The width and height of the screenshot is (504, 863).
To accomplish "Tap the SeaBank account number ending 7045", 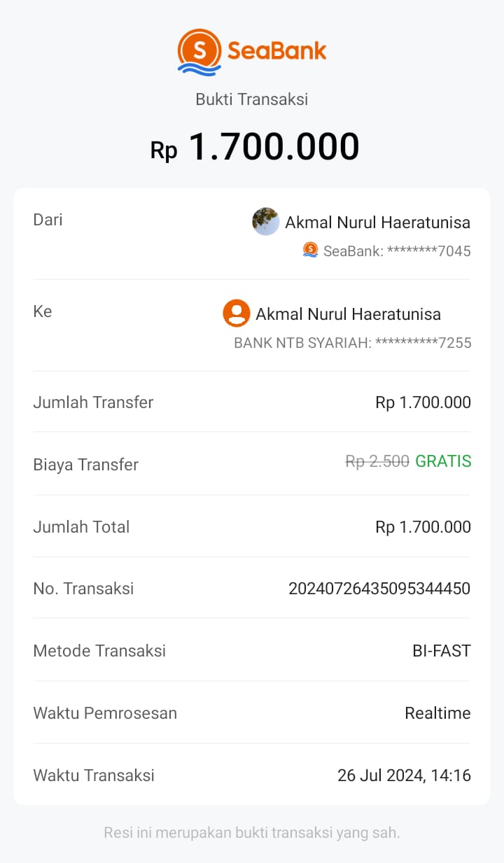I will click(x=397, y=251).
